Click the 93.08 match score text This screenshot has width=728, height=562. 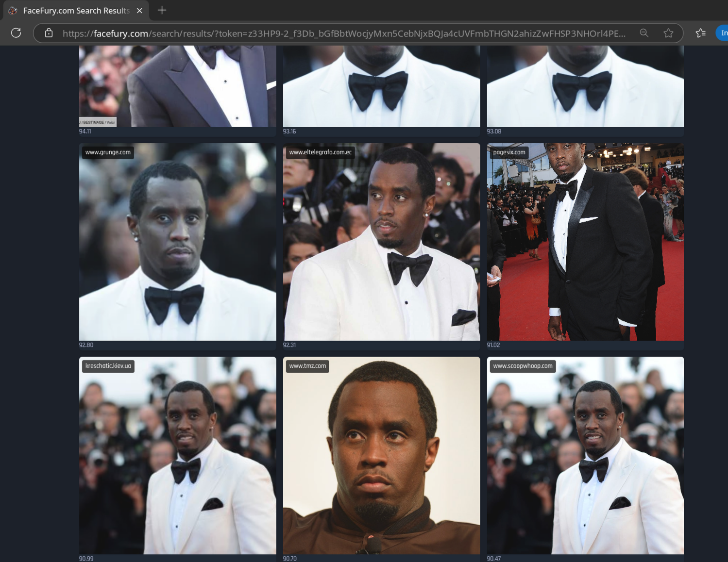tap(494, 132)
